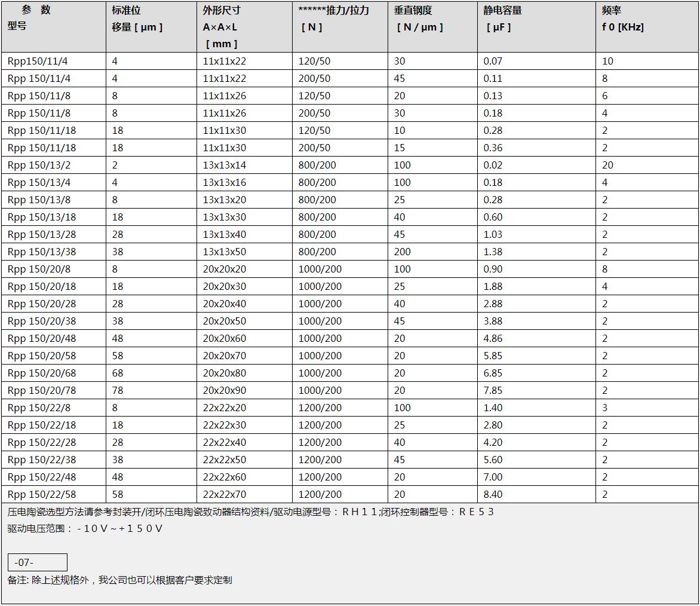Viewport: 700px width, 606px height.
Task: Select the Rpp 150/20/78 model cell
Action: click(x=42, y=390)
